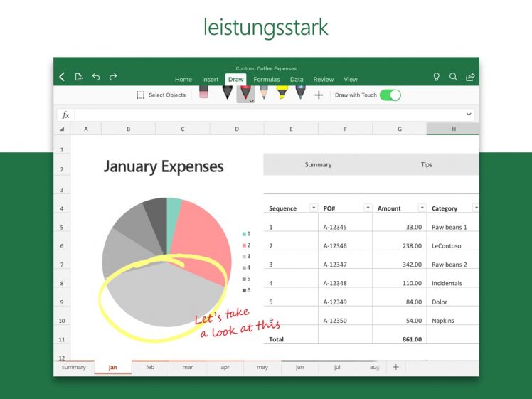Select the black pen tool
Image resolution: width=532 pixels, height=399 pixels.
tap(227, 93)
